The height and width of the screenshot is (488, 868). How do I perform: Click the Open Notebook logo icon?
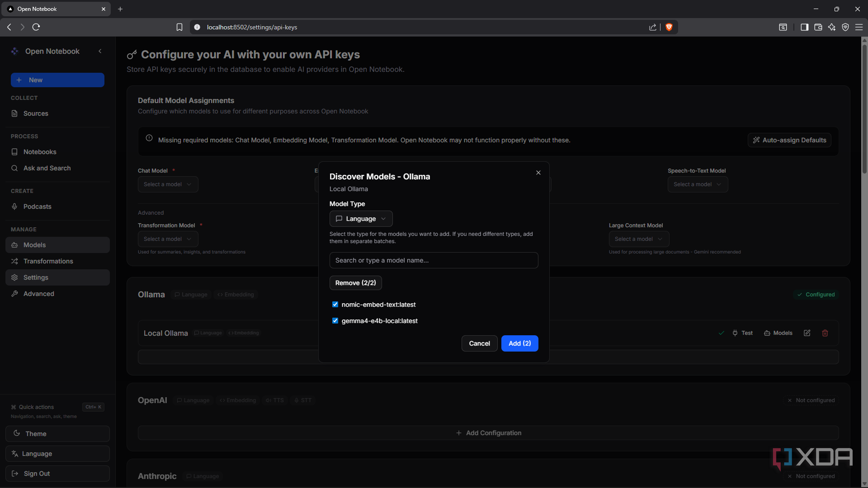click(x=15, y=51)
